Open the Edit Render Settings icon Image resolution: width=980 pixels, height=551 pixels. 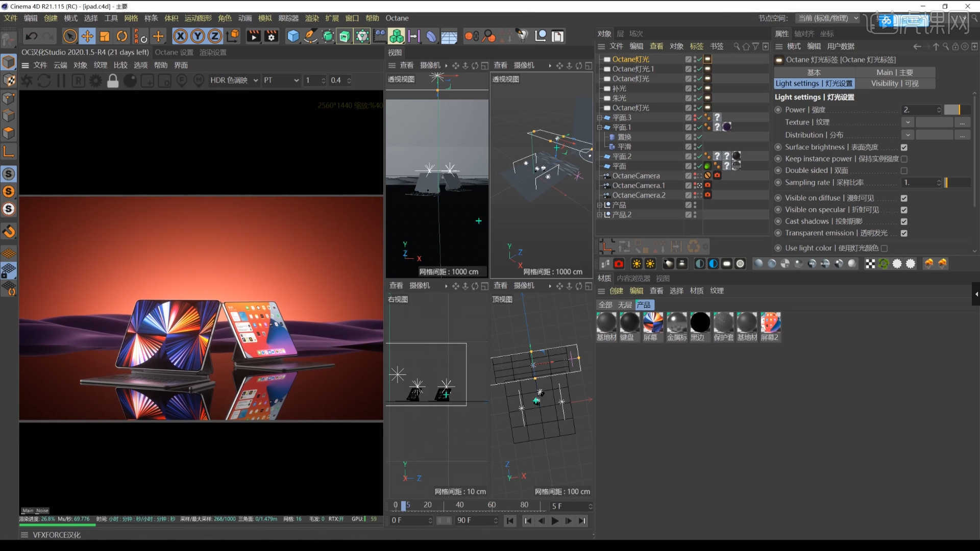coord(271,36)
